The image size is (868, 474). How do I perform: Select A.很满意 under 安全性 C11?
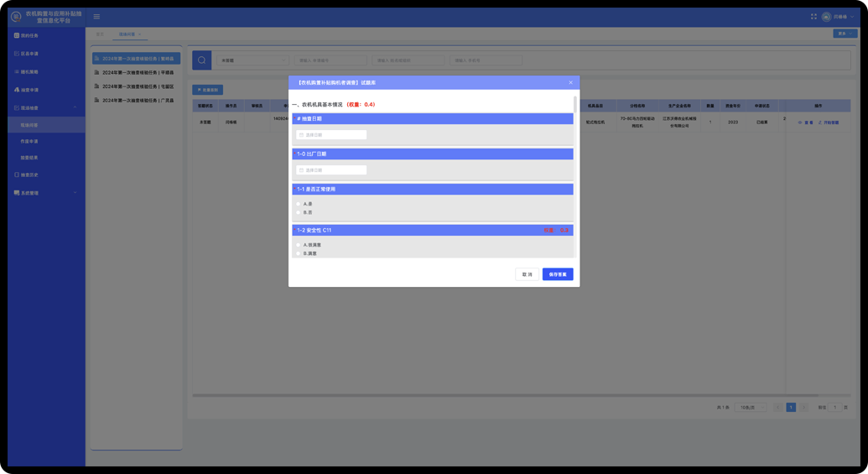(298, 245)
